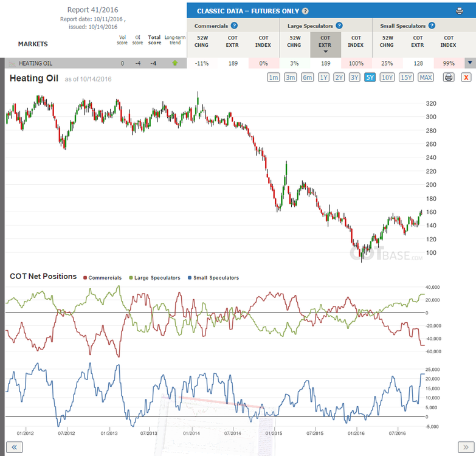
Task: Select the MAX chart range
Action: coord(426,77)
